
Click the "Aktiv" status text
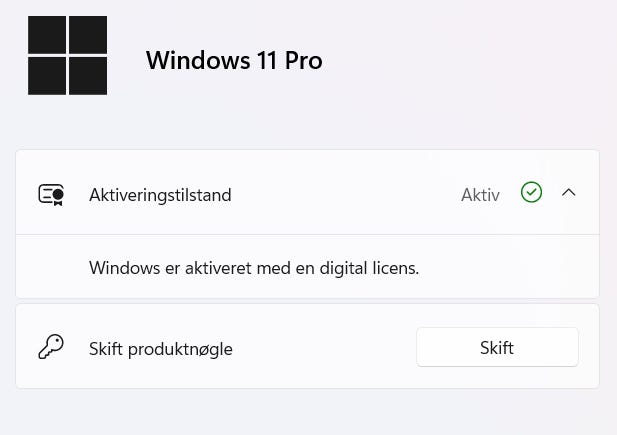[480, 195]
